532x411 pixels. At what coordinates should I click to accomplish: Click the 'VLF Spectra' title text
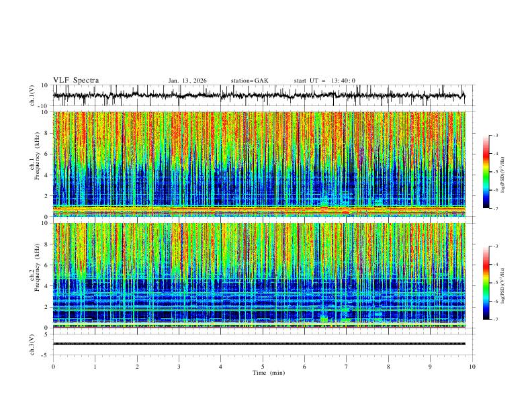point(76,81)
